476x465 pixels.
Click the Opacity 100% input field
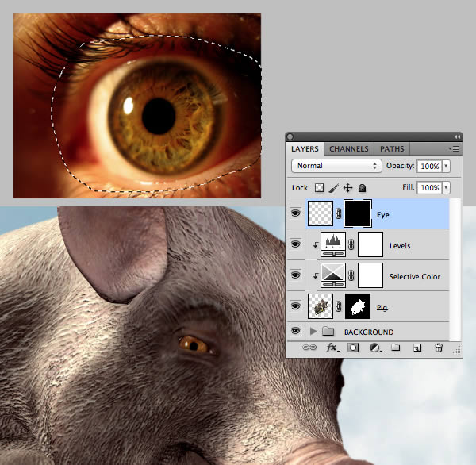(429, 166)
